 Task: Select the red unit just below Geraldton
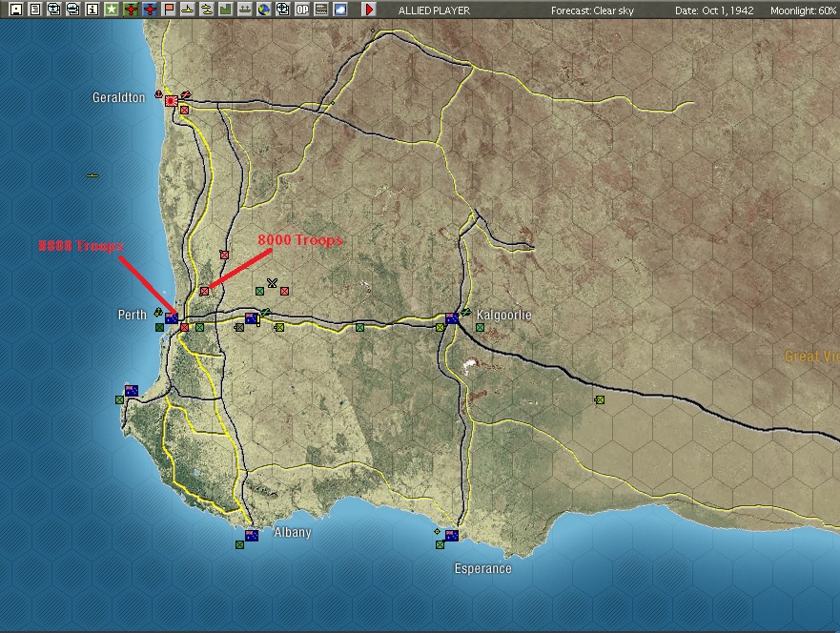[x=184, y=111]
